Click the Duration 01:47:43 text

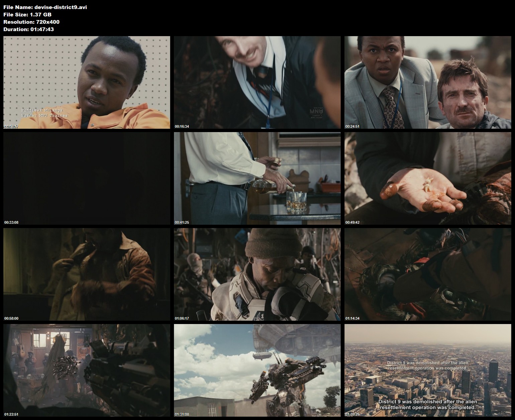click(29, 29)
